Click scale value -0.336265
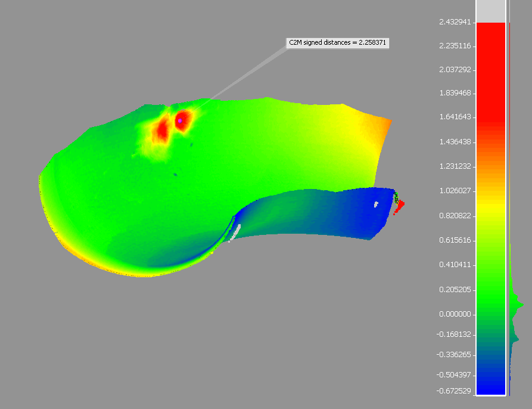 pos(454,355)
